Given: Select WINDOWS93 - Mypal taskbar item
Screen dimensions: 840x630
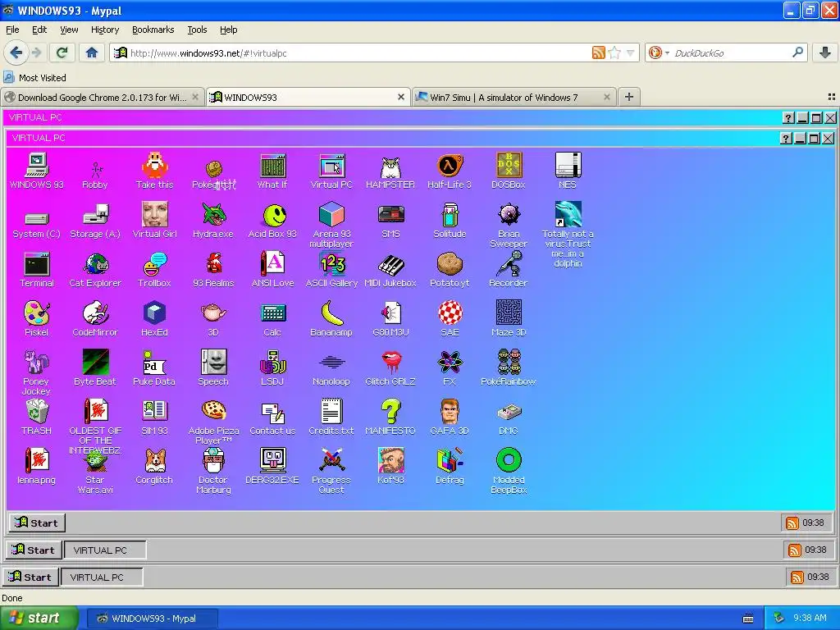Looking at the screenshot, I should (x=153, y=619).
